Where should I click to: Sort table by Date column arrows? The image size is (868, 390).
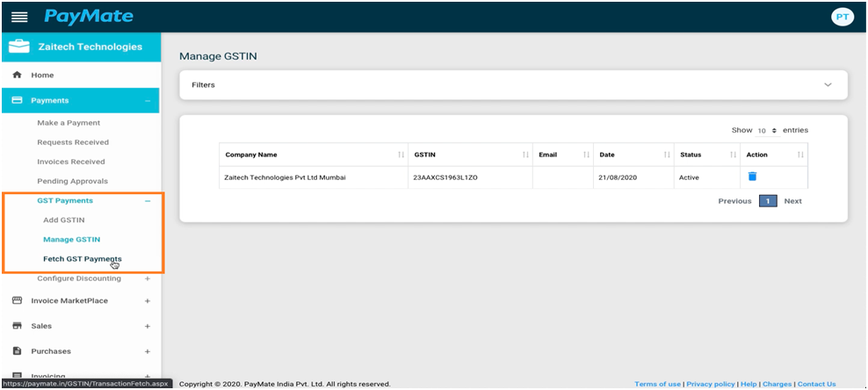[667, 155]
